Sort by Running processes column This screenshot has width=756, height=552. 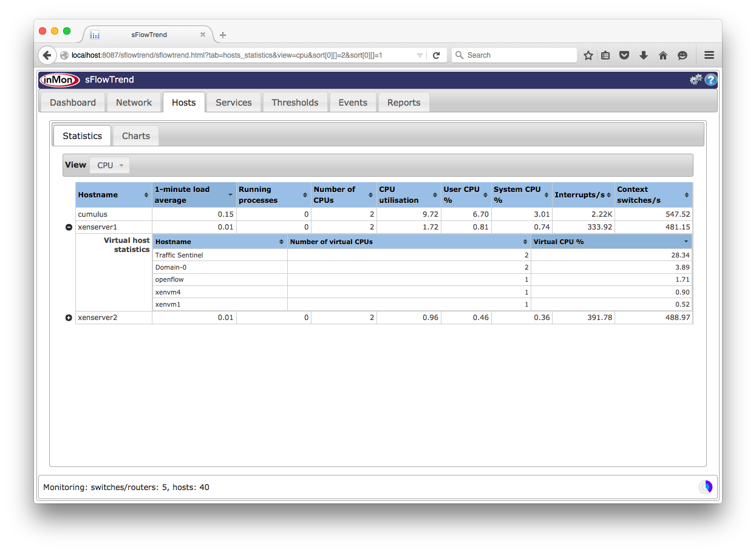coord(273,195)
